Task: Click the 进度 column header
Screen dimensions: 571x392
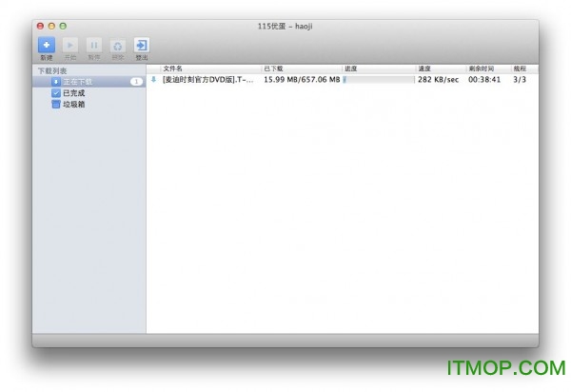Action: pos(351,69)
